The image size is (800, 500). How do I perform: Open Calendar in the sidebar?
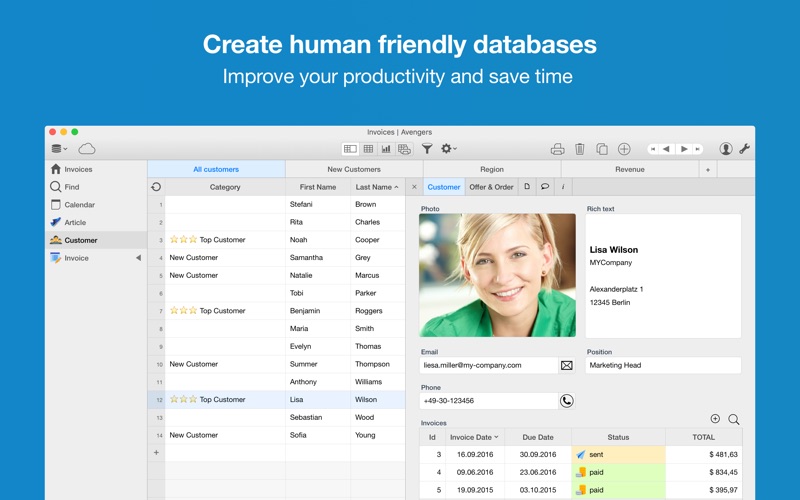pyautogui.click(x=96, y=205)
